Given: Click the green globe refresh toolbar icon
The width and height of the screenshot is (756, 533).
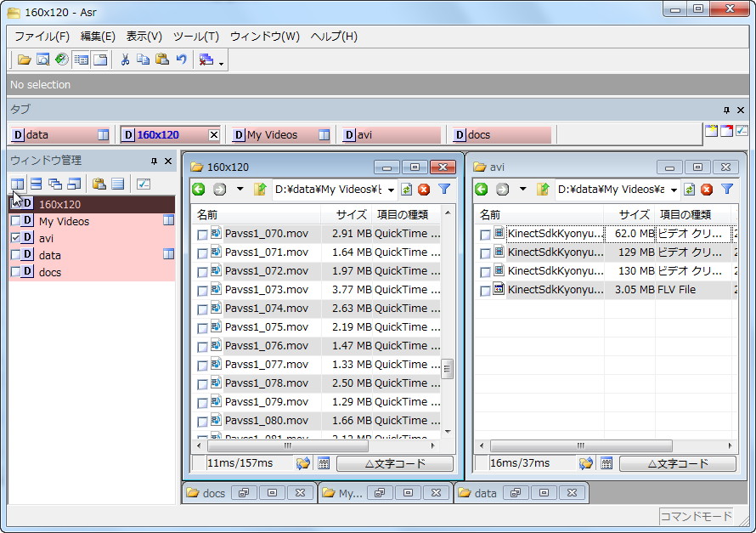Looking at the screenshot, I should (x=62, y=60).
